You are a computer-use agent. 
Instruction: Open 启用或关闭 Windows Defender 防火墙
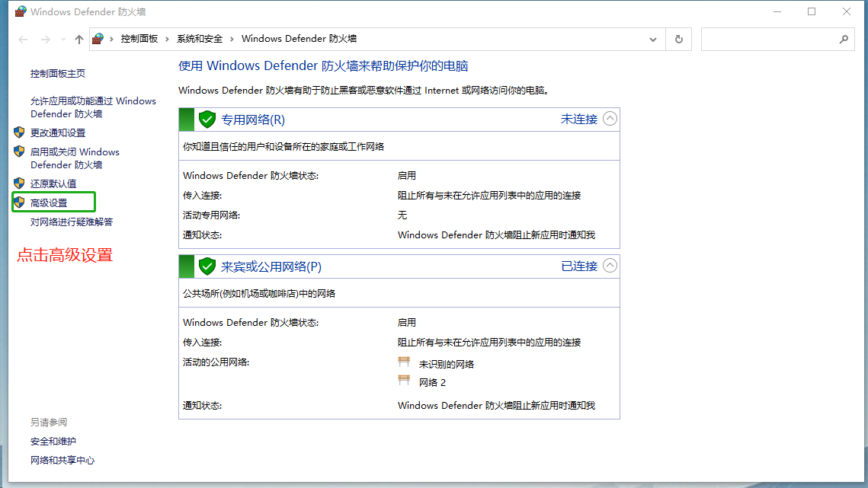click(x=75, y=158)
